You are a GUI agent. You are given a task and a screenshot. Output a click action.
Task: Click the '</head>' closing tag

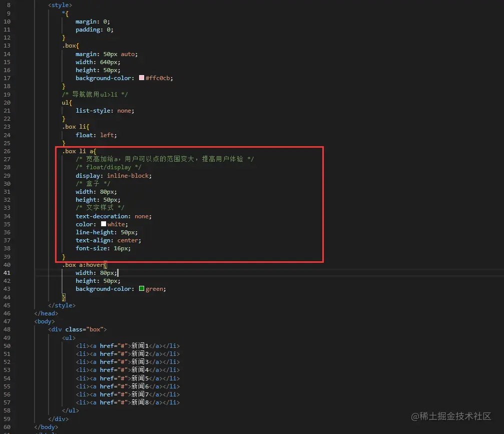pos(46,313)
